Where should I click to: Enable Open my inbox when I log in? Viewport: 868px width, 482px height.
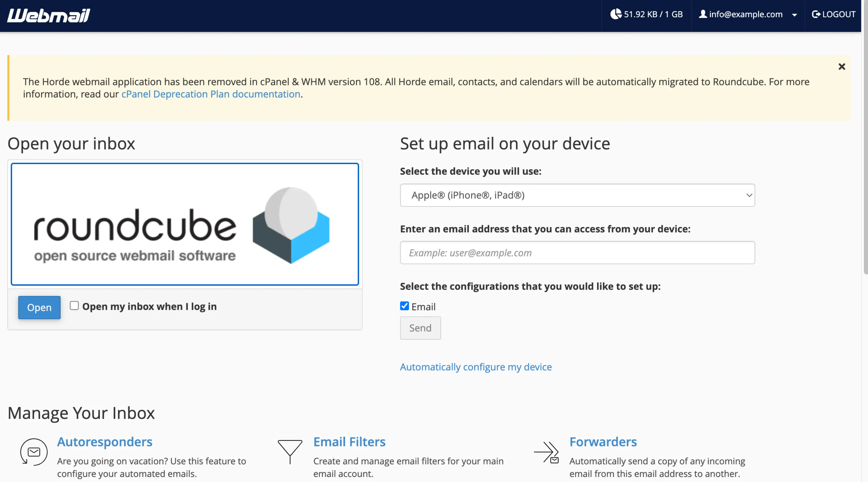(x=74, y=306)
